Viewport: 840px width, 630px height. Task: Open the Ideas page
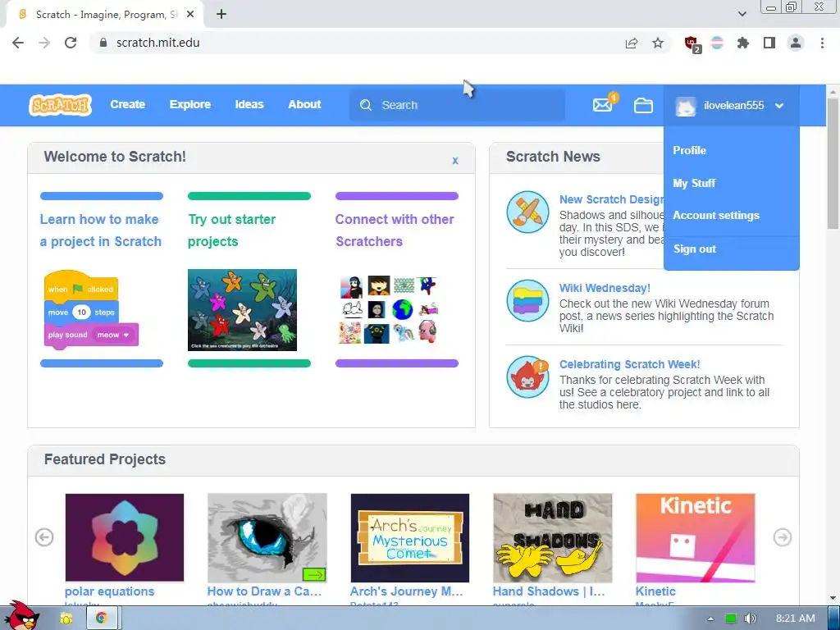point(249,104)
